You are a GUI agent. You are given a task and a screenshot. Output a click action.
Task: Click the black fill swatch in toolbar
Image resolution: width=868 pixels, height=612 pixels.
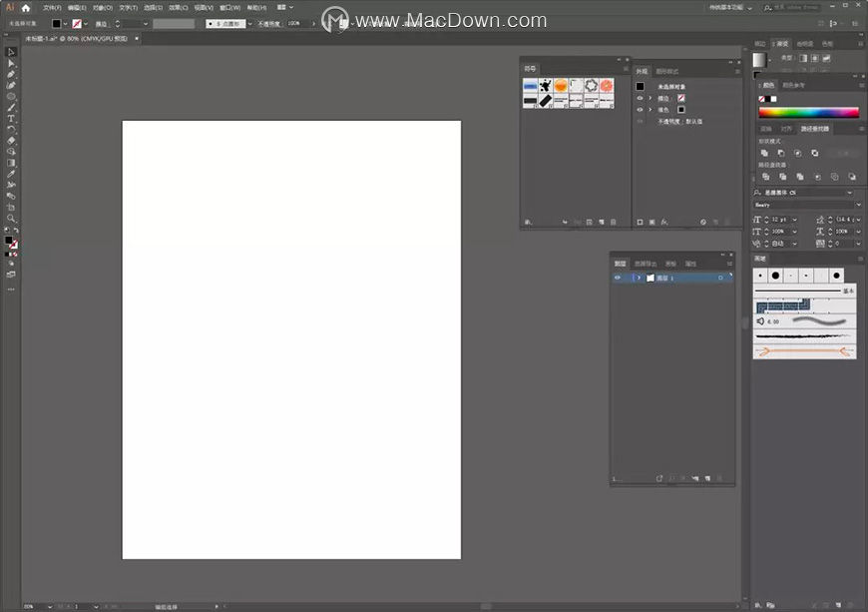(9, 241)
